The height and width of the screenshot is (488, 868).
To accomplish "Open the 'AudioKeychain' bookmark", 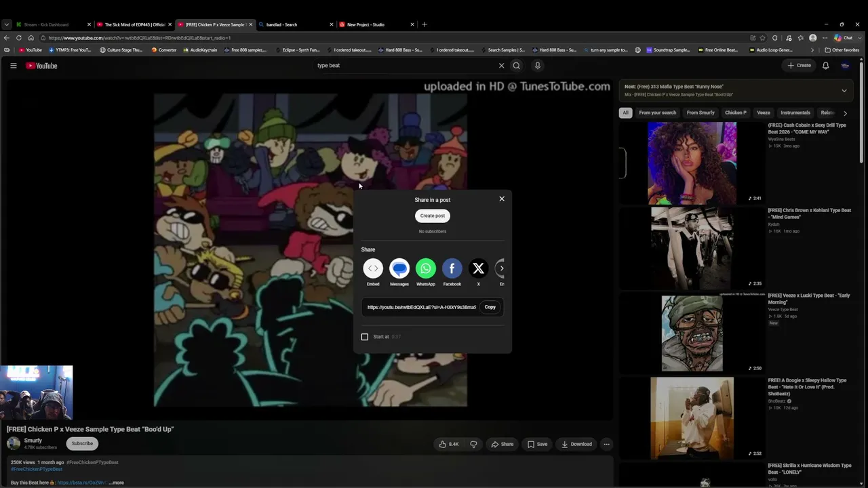I will 200,50.
